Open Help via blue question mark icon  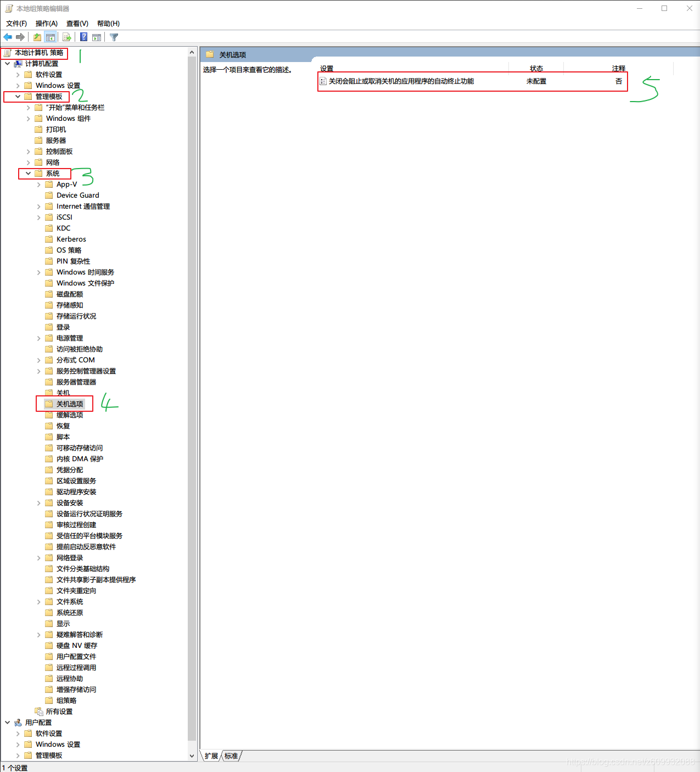tap(83, 37)
